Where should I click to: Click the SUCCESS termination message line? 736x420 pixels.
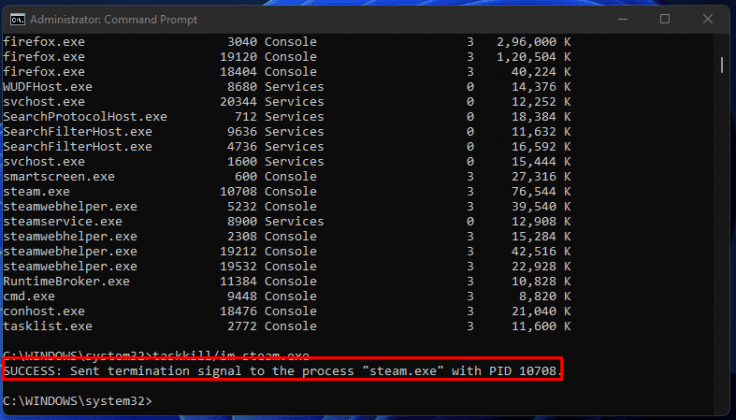point(283,371)
